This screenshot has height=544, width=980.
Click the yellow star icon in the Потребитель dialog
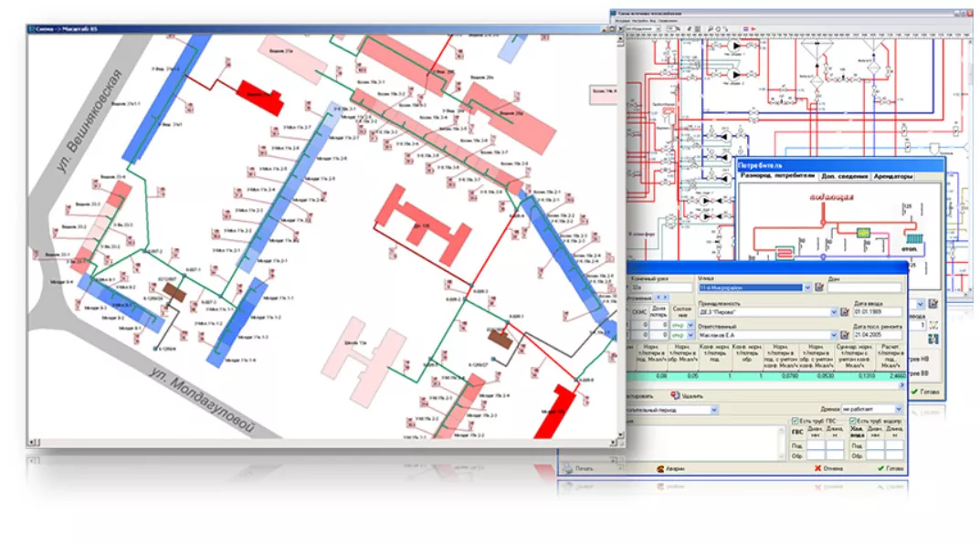[933, 326]
